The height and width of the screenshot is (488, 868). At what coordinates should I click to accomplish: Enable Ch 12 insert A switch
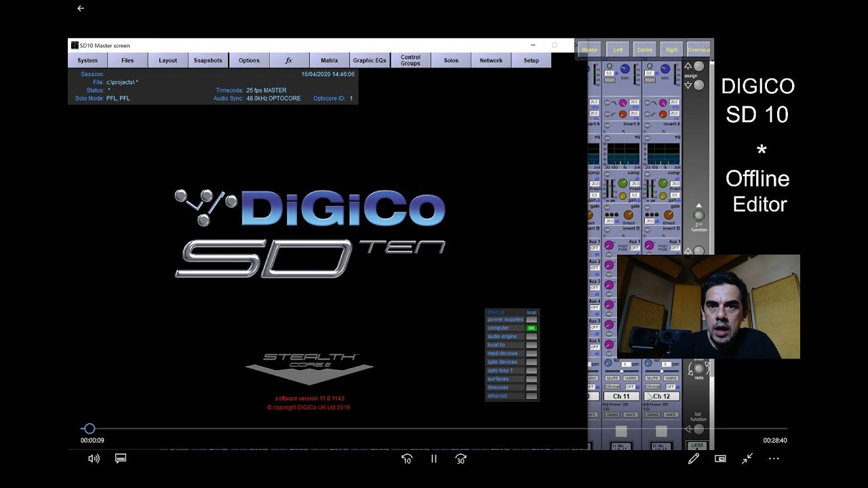click(648, 125)
